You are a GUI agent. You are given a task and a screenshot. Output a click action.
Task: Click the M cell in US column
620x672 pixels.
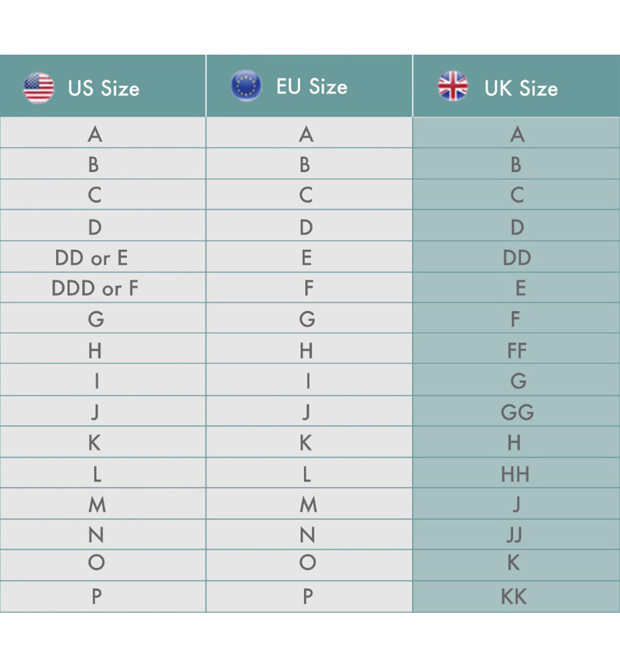[x=97, y=504]
